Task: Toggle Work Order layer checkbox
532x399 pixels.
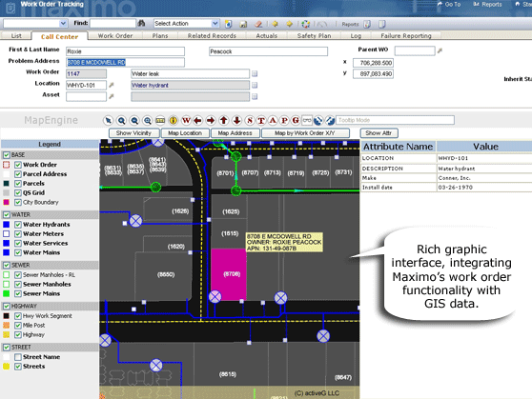Action: pyautogui.click(x=18, y=165)
